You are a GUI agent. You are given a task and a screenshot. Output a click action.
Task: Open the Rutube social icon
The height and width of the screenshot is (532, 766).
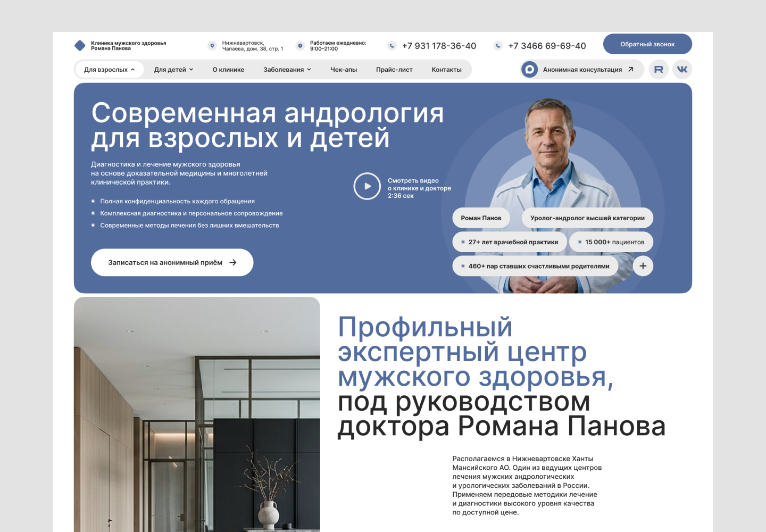[659, 69]
